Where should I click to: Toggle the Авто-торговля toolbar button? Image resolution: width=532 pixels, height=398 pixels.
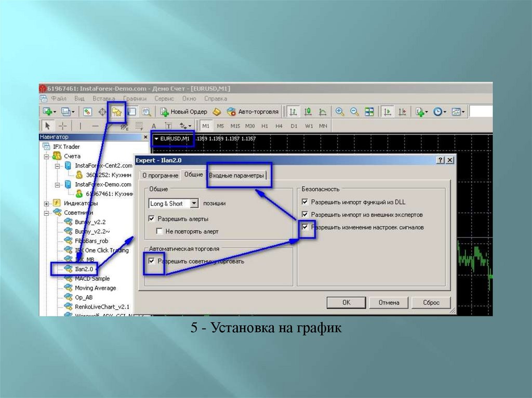coord(253,112)
